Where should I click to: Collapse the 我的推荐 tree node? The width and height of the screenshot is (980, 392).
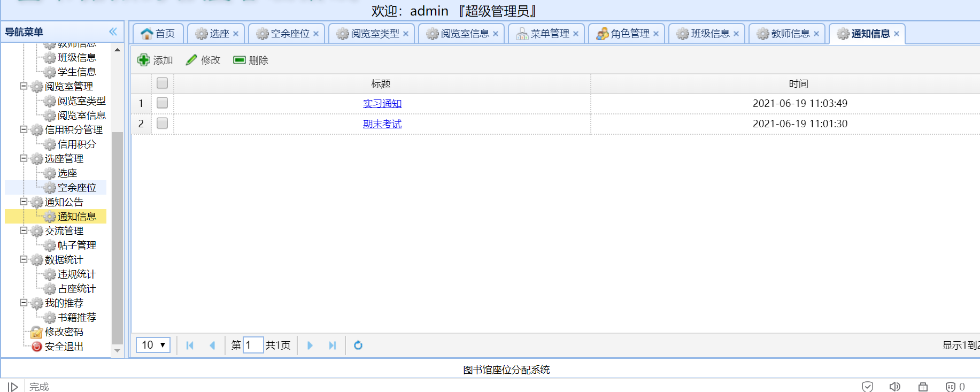[24, 303]
